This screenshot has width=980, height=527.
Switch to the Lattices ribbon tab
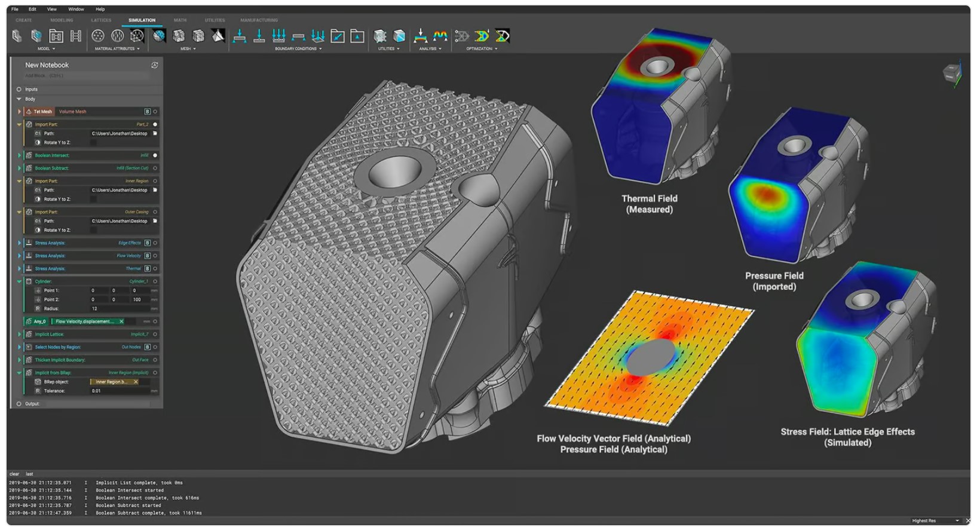coord(101,20)
